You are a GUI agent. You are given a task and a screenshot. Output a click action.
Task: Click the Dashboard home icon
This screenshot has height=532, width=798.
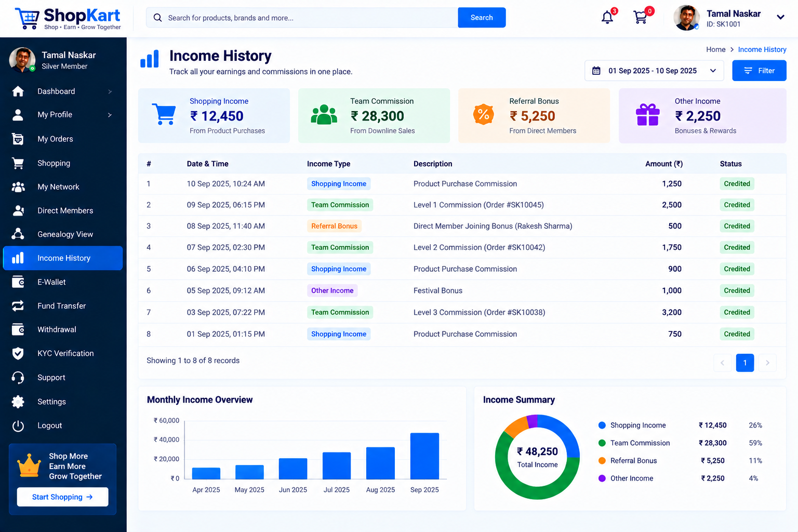18,91
